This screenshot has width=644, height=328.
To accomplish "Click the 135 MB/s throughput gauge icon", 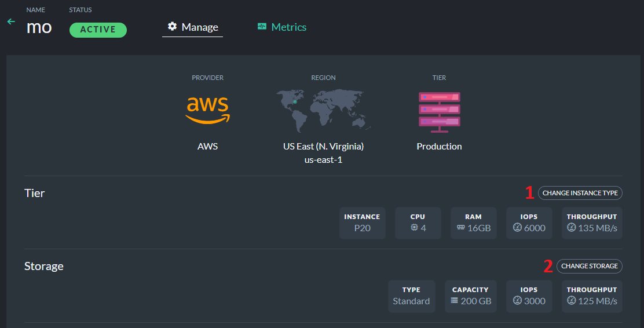I will click(x=571, y=227).
